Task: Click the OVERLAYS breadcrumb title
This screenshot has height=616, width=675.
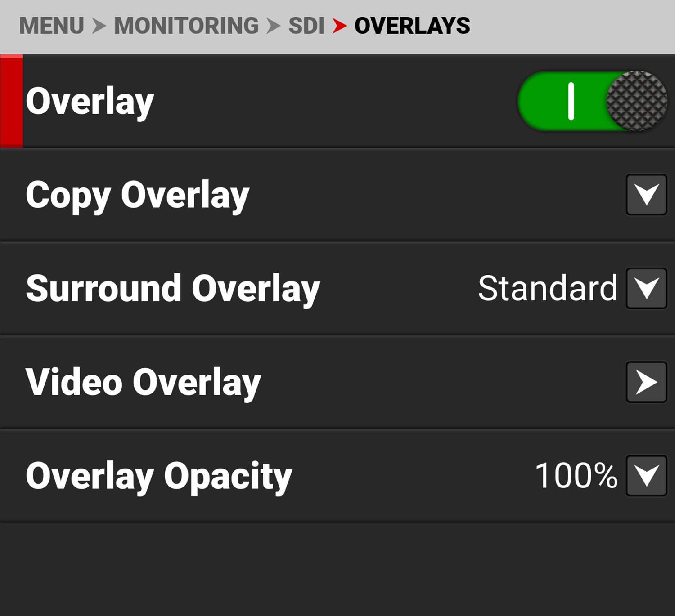Action: click(412, 26)
